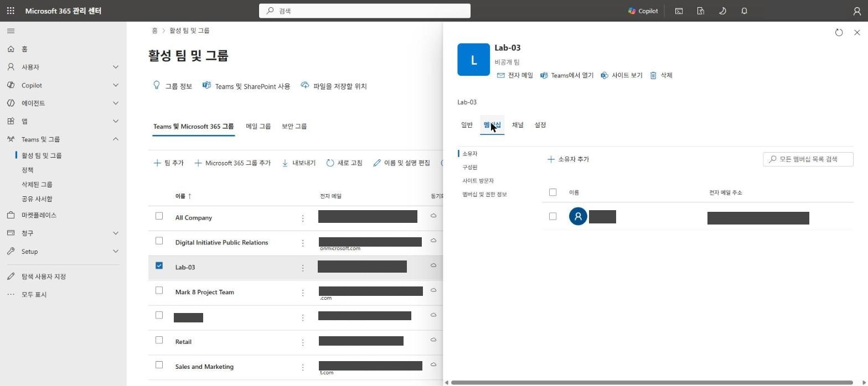Image resolution: width=868 pixels, height=386 pixels.
Task: Switch to 메일 그룹 tab
Action: pyautogui.click(x=258, y=126)
